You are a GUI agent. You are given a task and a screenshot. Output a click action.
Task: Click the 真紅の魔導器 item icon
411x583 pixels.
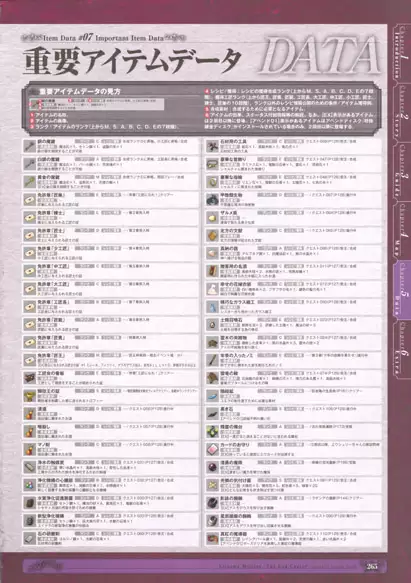tap(212, 539)
